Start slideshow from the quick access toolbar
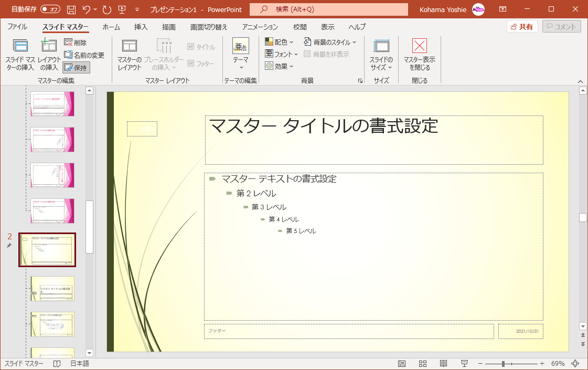The image size is (588, 370). pyautogui.click(x=122, y=10)
